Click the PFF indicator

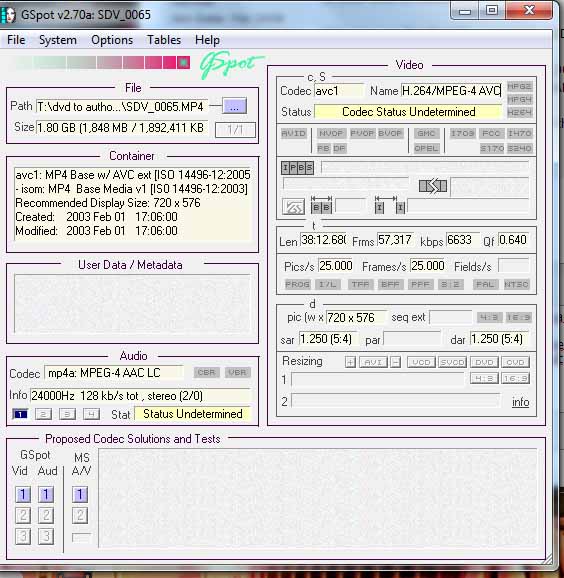(x=420, y=284)
